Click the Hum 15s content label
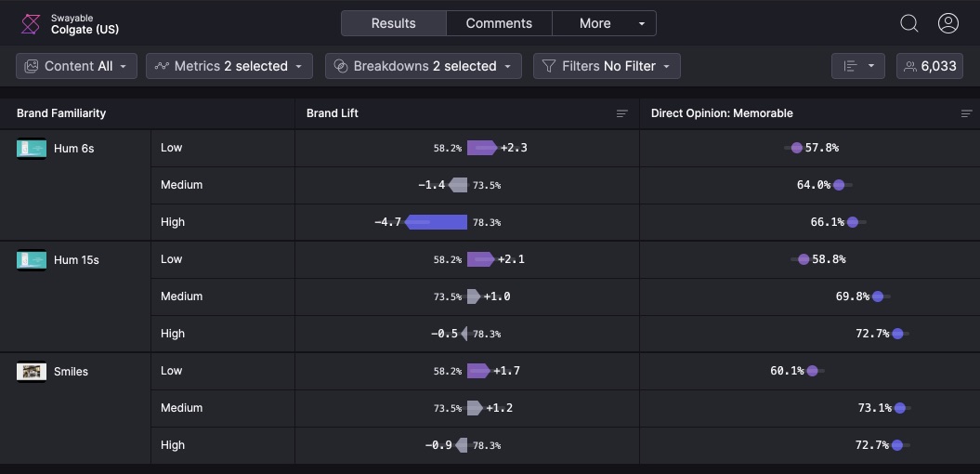 point(76,260)
